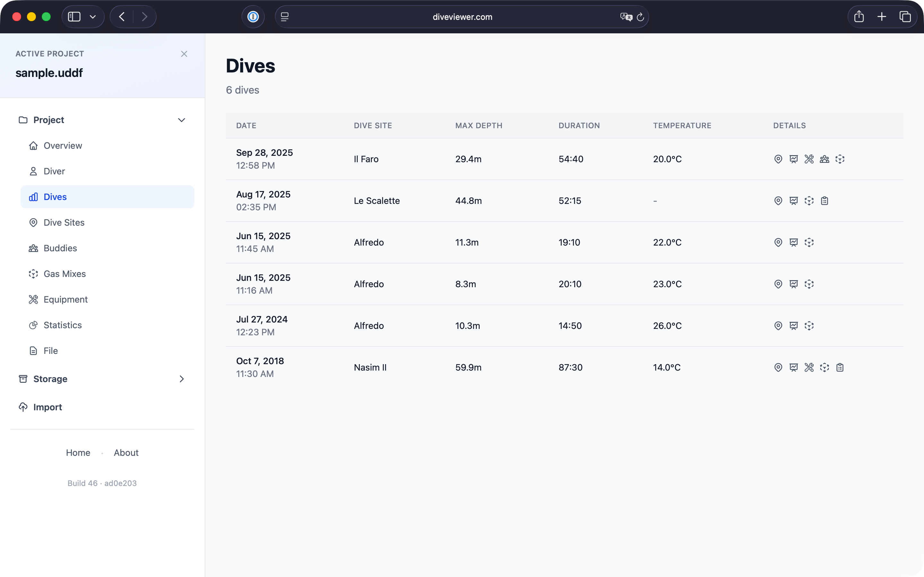924x577 pixels.
Task: Open the Buddies list
Action: pos(60,248)
